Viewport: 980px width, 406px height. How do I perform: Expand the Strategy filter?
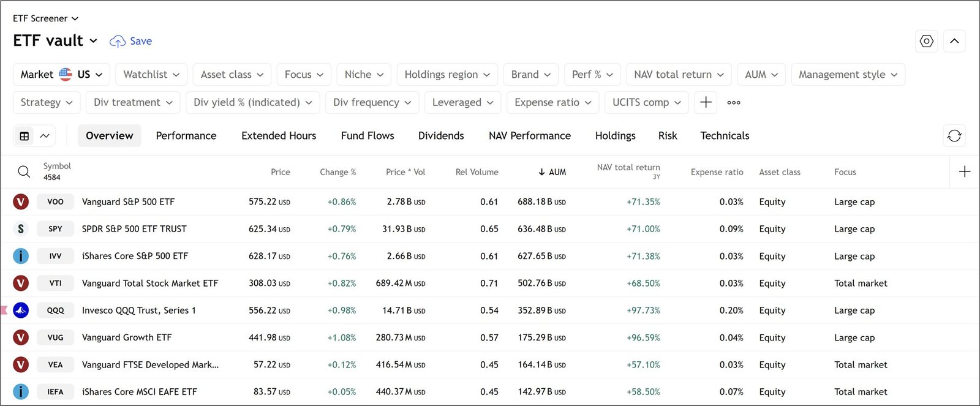[x=47, y=102]
